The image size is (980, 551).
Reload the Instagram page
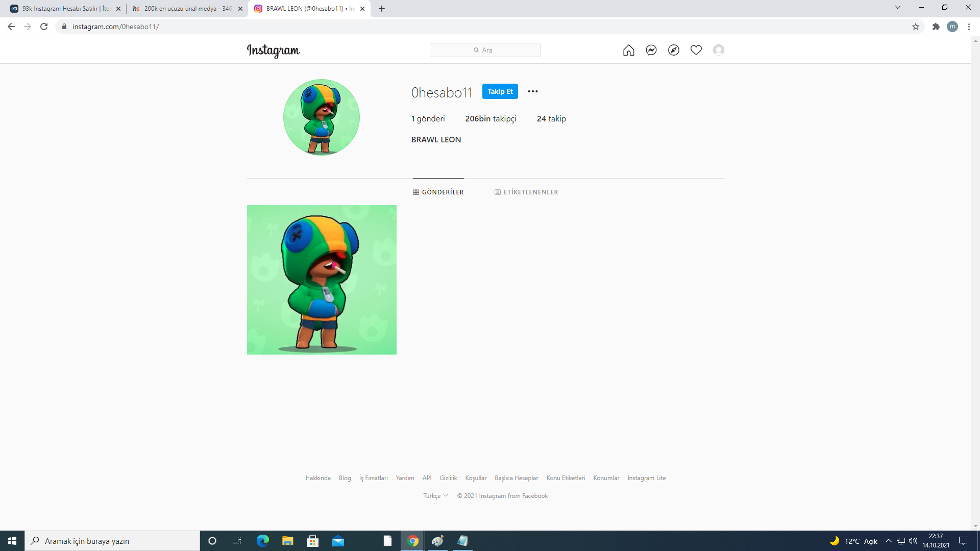coord(44,27)
